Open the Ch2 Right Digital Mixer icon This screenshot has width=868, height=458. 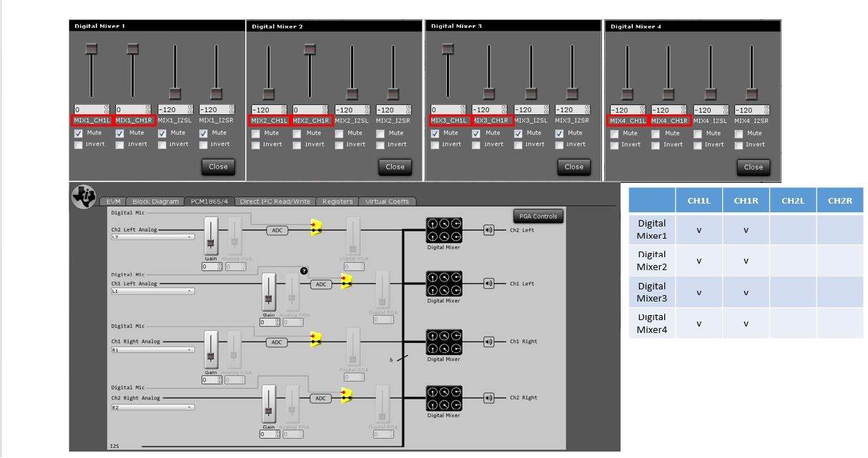tap(443, 398)
